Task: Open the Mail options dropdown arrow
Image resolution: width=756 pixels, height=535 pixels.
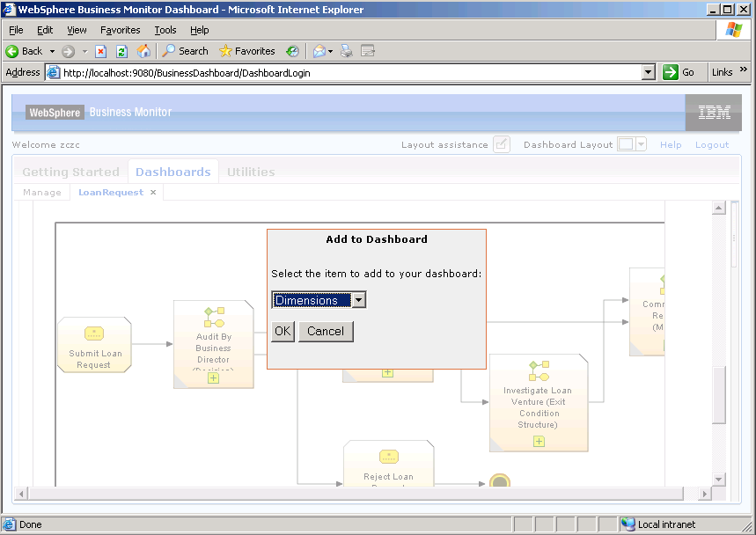Action: (330, 51)
